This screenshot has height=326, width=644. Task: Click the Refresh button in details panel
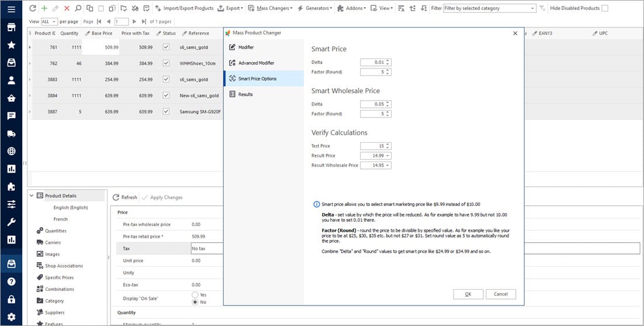click(x=125, y=197)
